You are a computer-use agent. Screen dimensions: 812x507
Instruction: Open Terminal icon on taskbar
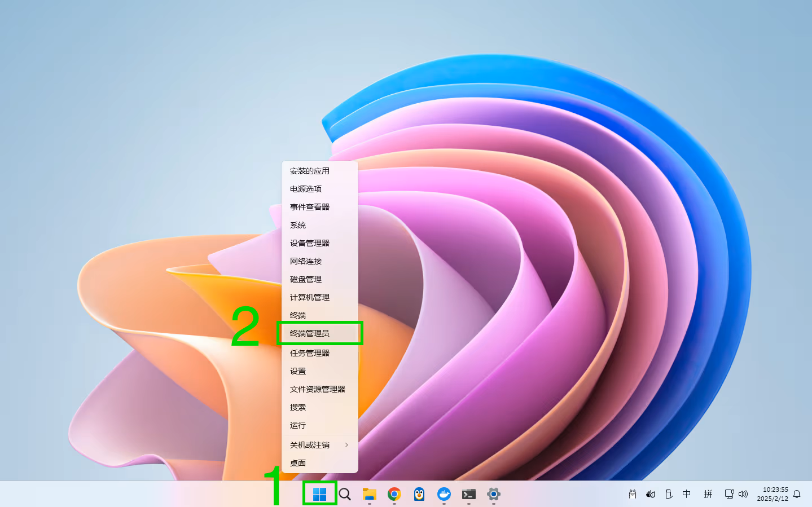point(469,495)
